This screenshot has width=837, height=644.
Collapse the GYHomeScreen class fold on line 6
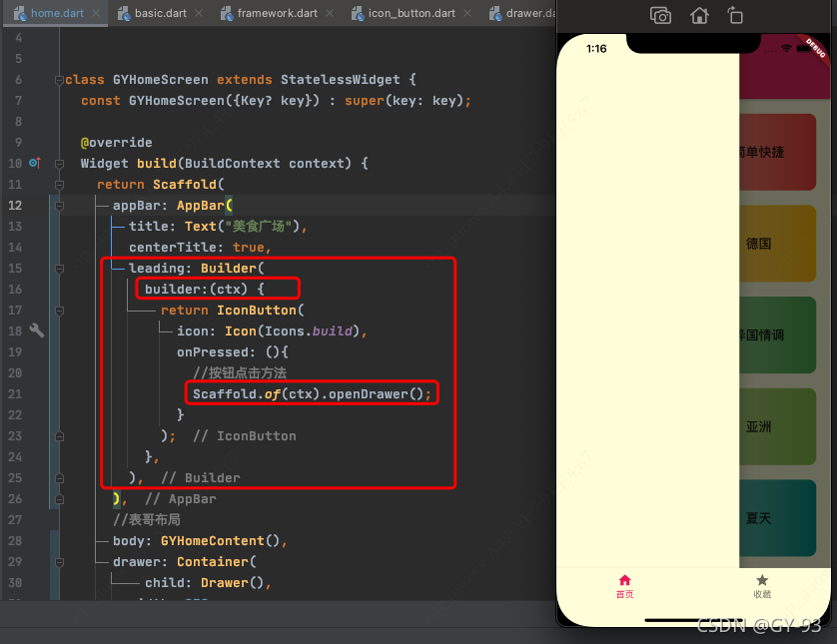59,80
